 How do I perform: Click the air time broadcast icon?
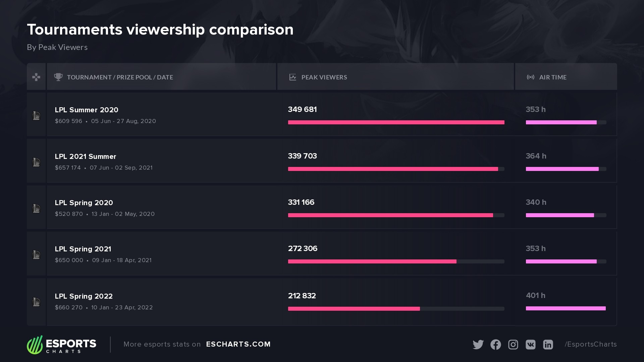[531, 77]
